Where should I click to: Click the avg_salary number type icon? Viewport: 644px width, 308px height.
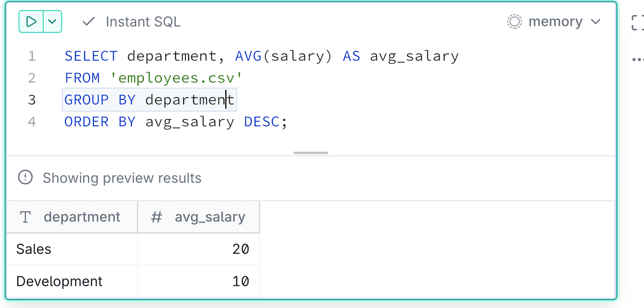[156, 217]
